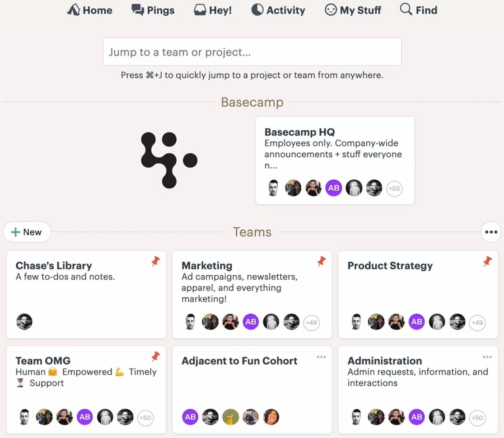Viewport: 504px width, 438px height.
Task: Toggle the Team OMG pin icon
Action: pyautogui.click(x=155, y=356)
